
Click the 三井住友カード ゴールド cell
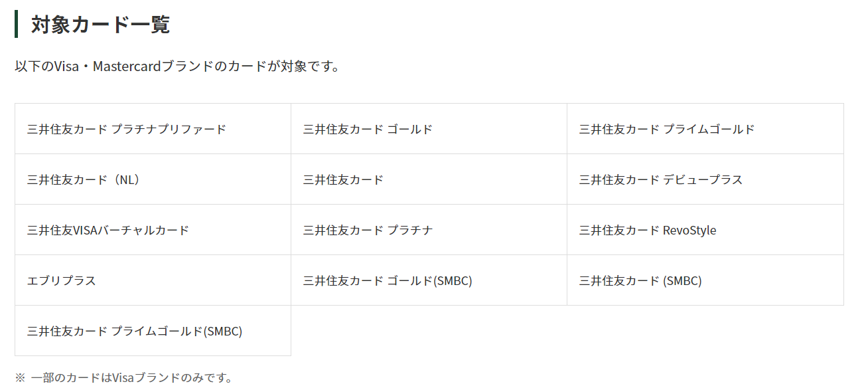[x=429, y=129]
